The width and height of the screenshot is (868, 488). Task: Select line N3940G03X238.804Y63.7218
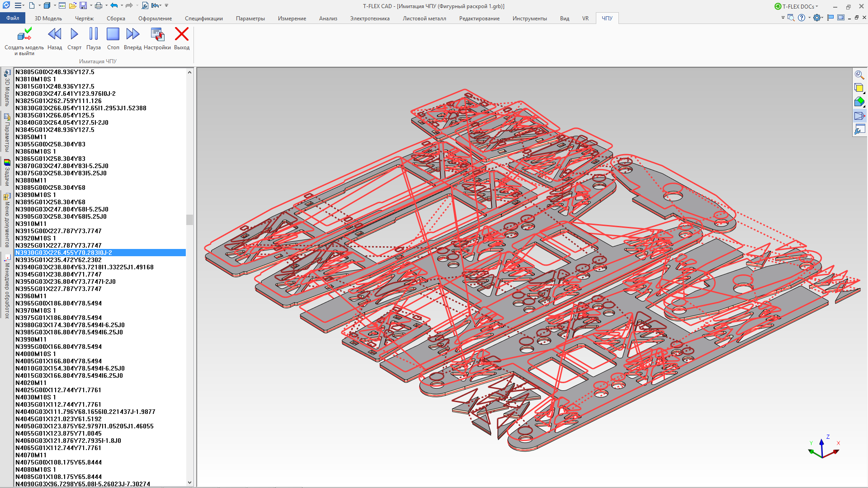[x=100, y=267]
